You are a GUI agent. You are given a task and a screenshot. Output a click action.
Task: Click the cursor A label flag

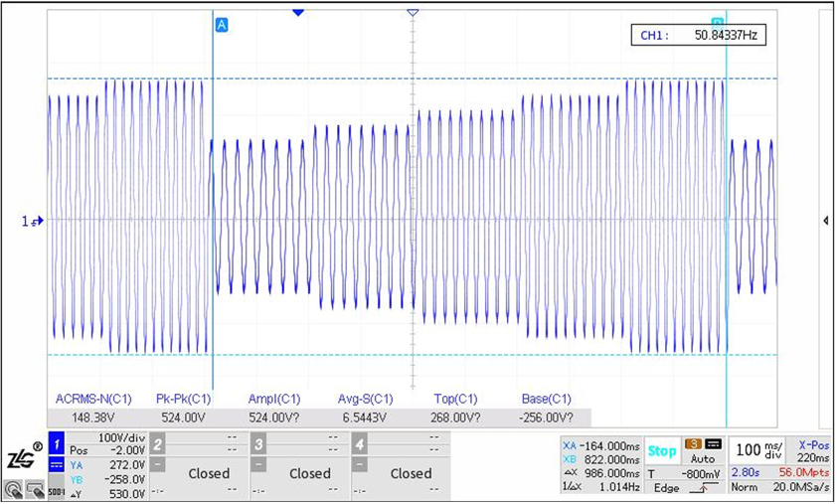coord(221,25)
